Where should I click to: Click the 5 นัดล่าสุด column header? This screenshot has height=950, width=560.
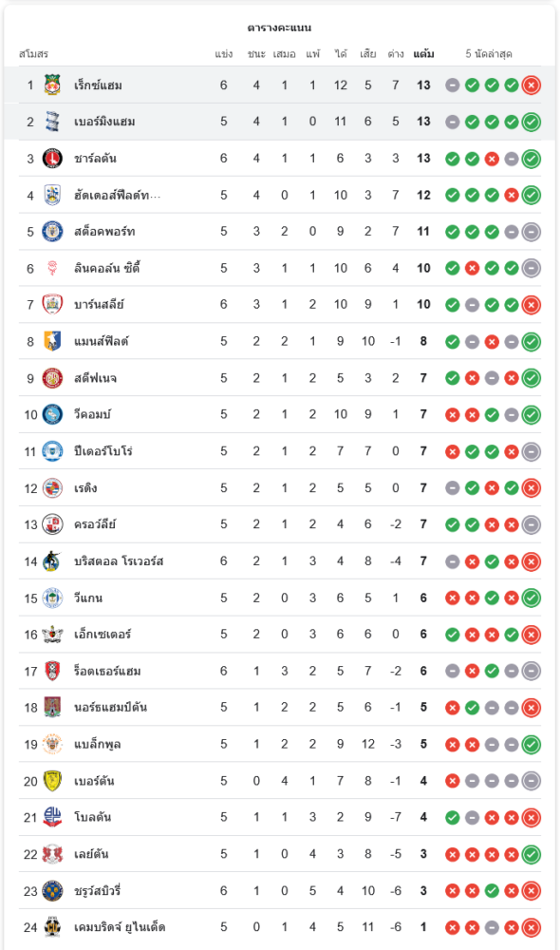(x=489, y=53)
